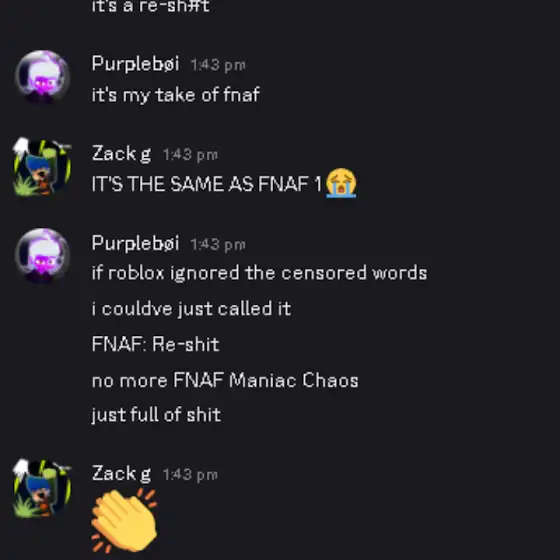The width and height of the screenshot is (560, 560).
Task: Click the 1:43 pm timestamp beside the second Purplebøi name
Action: pyautogui.click(x=218, y=245)
